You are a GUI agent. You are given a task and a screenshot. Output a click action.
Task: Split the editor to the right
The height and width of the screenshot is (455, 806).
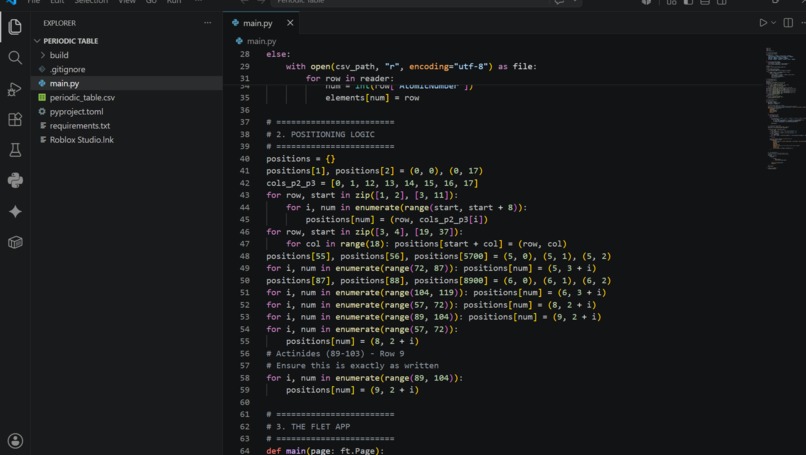click(x=787, y=23)
